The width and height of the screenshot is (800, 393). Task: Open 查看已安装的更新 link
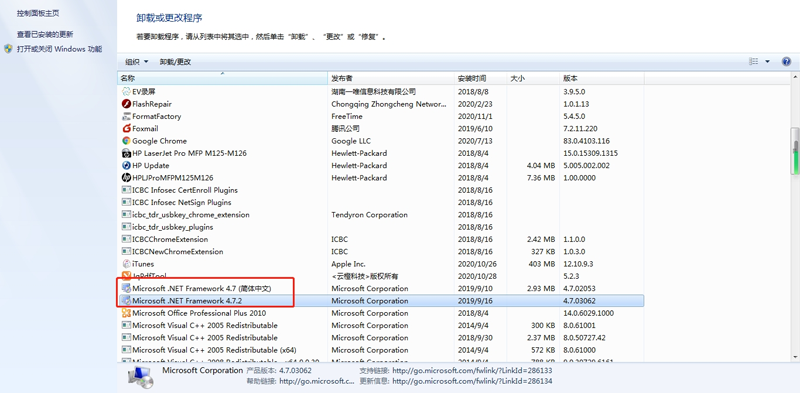point(45,34)
